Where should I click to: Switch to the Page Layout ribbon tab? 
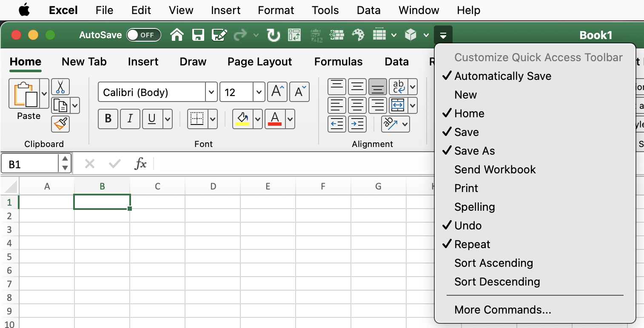coord(260,62)
